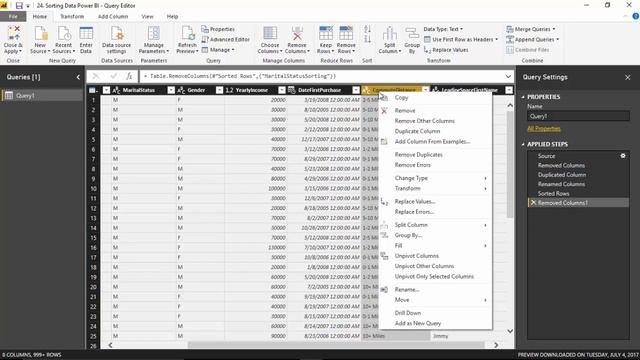
Task: Sort ascending with the ribbon icon
Action: tap(367, 29)
